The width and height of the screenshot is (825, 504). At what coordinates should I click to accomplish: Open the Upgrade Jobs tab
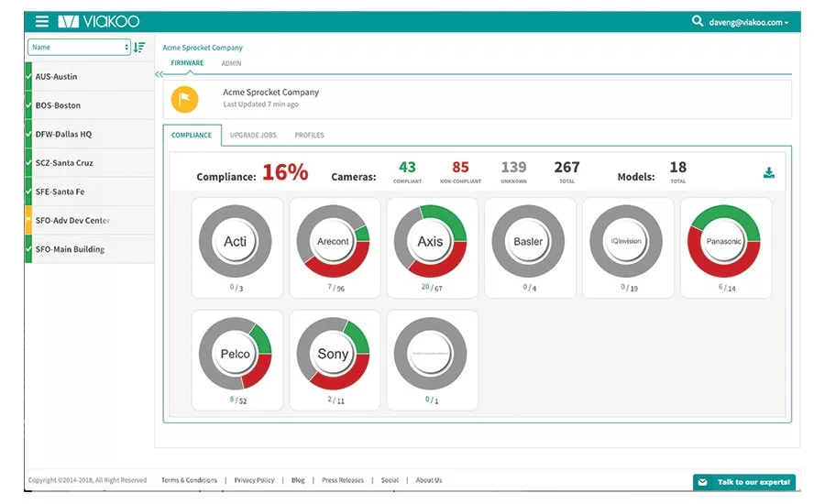click(x=253, y=135)
